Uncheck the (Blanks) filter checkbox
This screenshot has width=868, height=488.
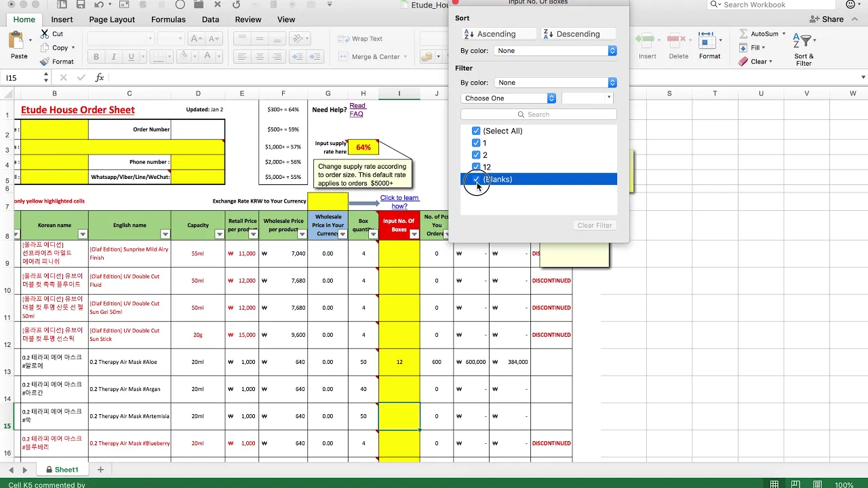pos(476,180)
